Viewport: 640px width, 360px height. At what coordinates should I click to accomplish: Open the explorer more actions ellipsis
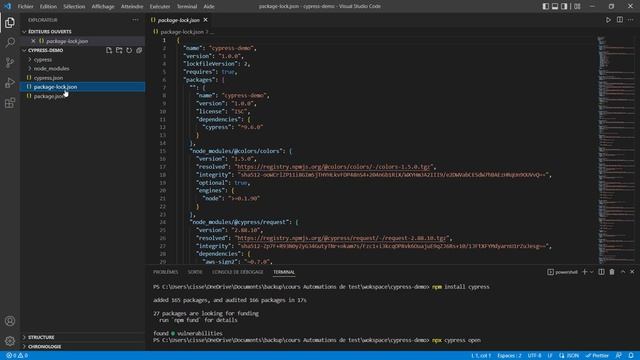(135, 20)
